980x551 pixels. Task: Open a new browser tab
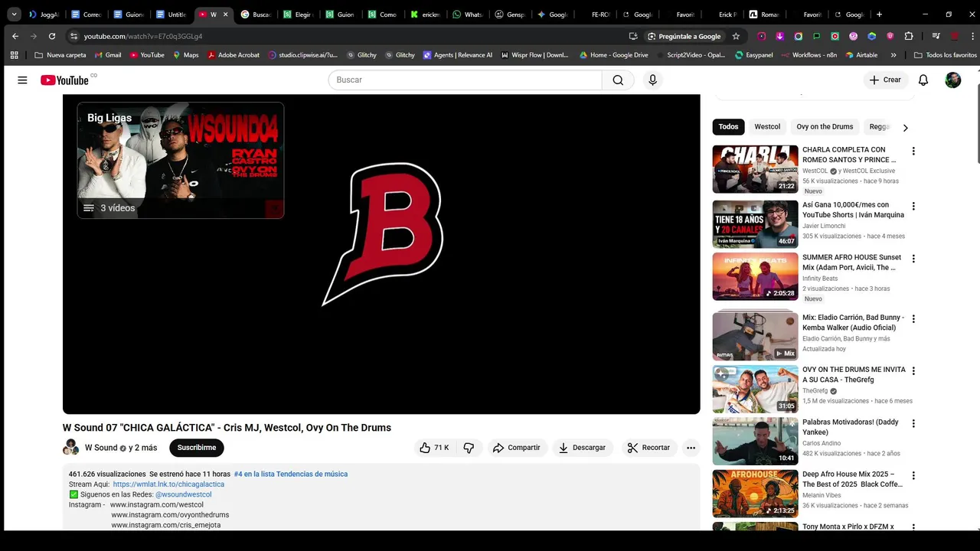click(x=879, y=15)
